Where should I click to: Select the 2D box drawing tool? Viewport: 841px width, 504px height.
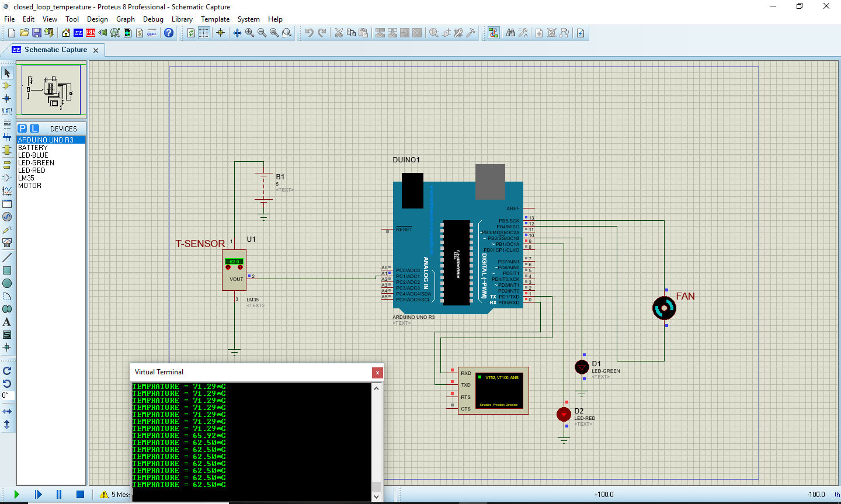(x=7, y=270)
